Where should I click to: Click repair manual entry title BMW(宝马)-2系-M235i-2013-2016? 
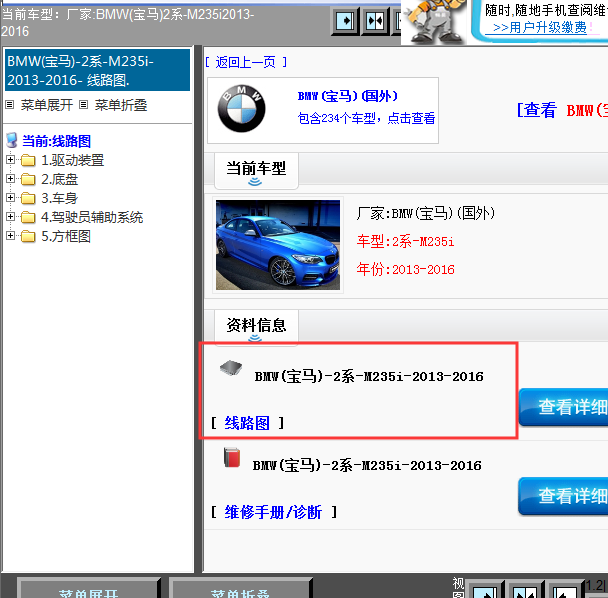(x=367, y=465)
